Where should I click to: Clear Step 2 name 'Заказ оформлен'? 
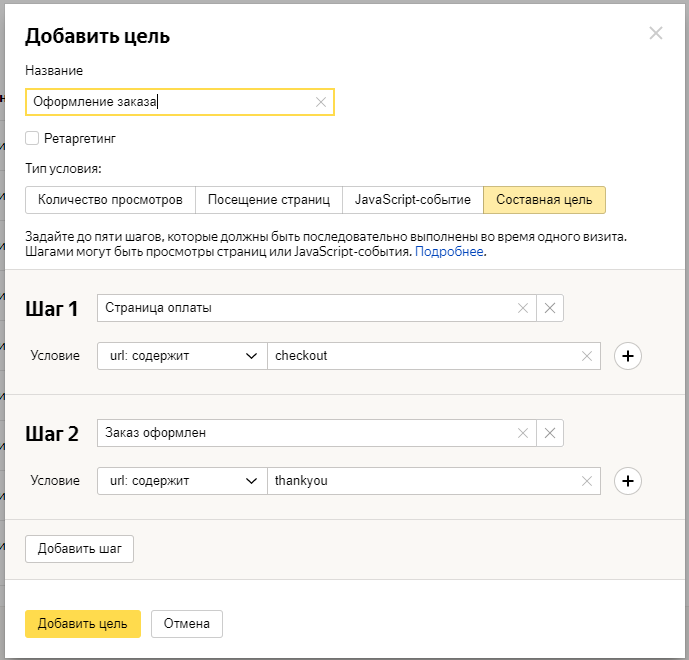tap(522, 433)
